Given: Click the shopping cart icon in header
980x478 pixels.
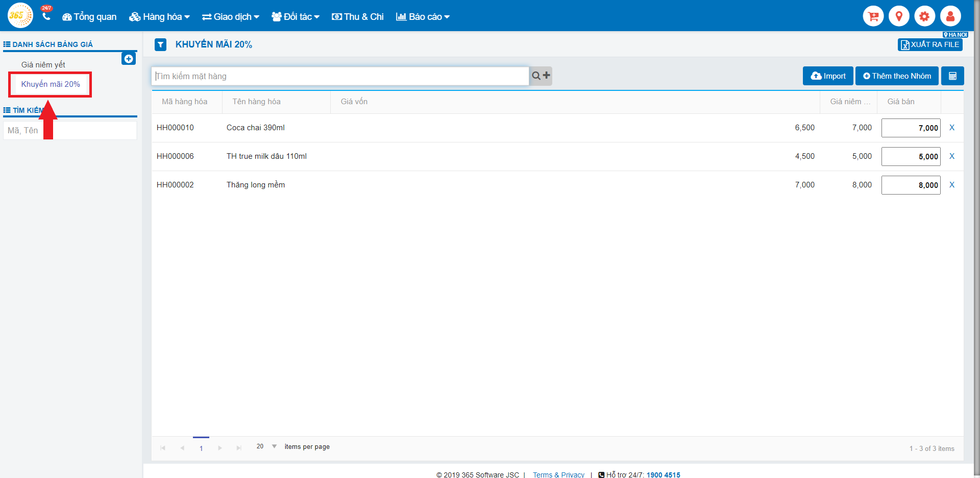Looking at the screenshot, I should tap(873, 16).
